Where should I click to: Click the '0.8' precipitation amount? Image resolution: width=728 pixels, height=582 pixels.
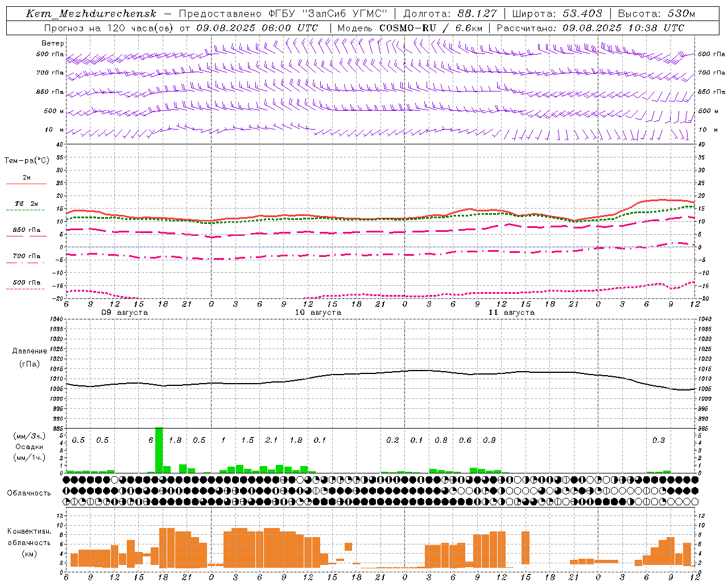(441, 440)
